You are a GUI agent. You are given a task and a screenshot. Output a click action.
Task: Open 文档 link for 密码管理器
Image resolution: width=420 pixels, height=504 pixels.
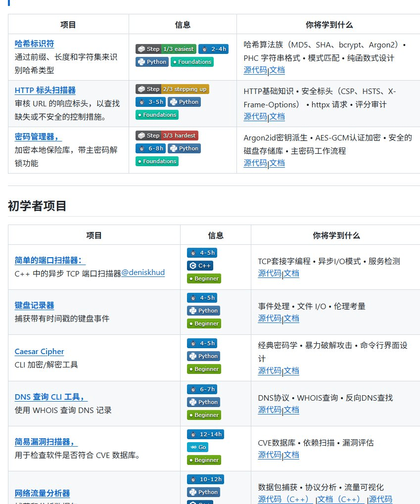point(277,163)
